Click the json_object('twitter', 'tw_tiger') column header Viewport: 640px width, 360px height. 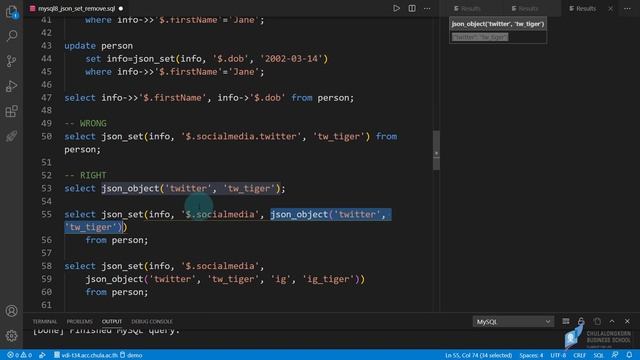pos(498,24)
